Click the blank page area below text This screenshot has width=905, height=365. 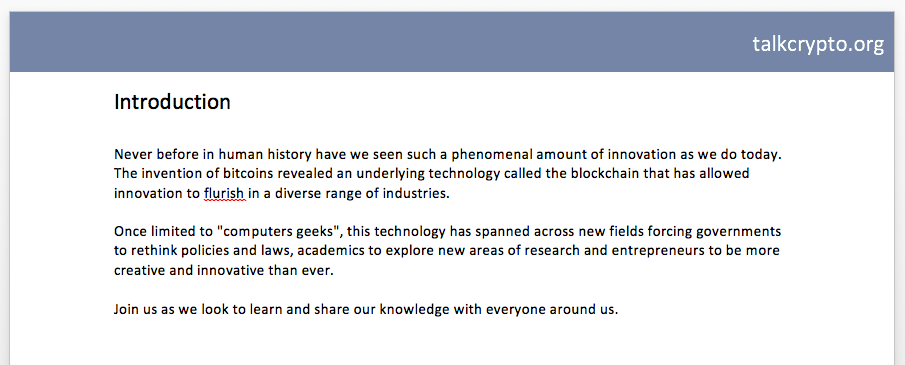pyautogui.click(x=451, y=344)
